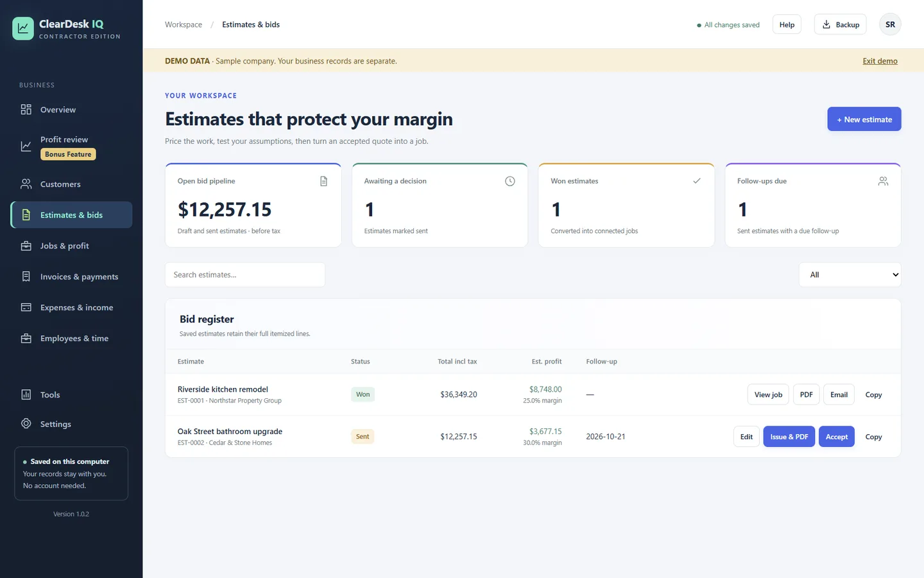Click the Help button
This screenshot has height=578, width=924.
(787, 24)
